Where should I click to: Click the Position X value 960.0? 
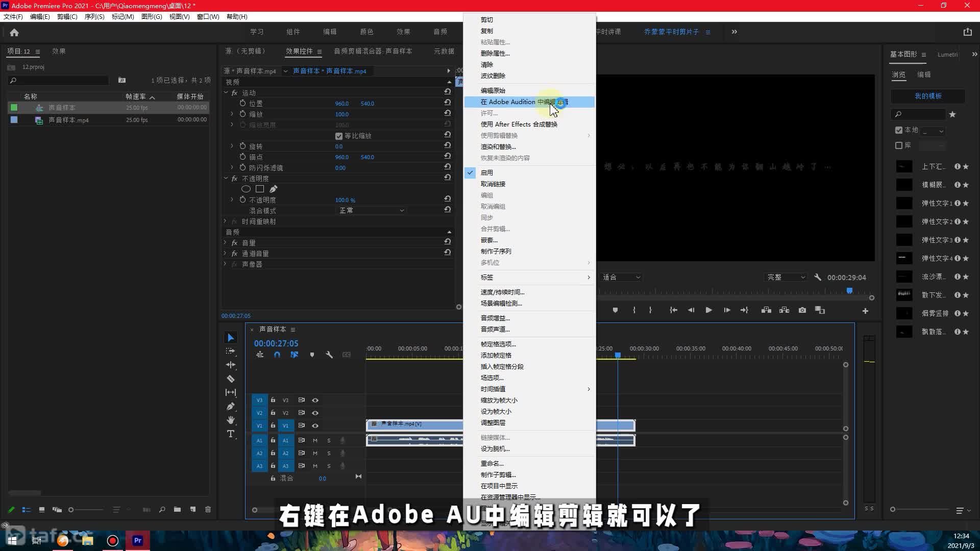[x=341, y=103]
